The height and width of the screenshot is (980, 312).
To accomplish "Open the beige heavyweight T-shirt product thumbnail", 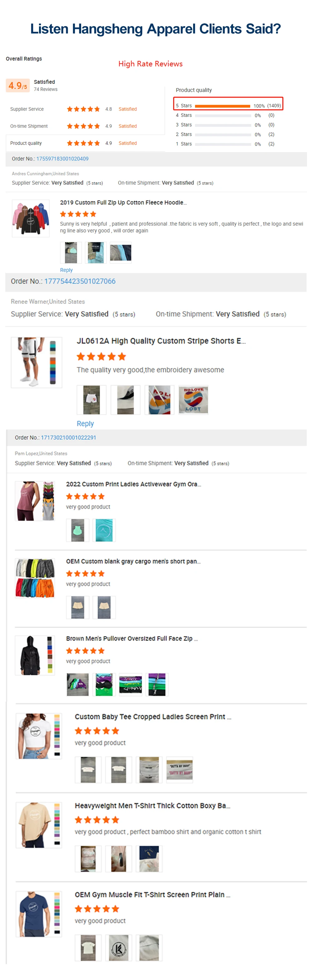I will click(38, 825).
